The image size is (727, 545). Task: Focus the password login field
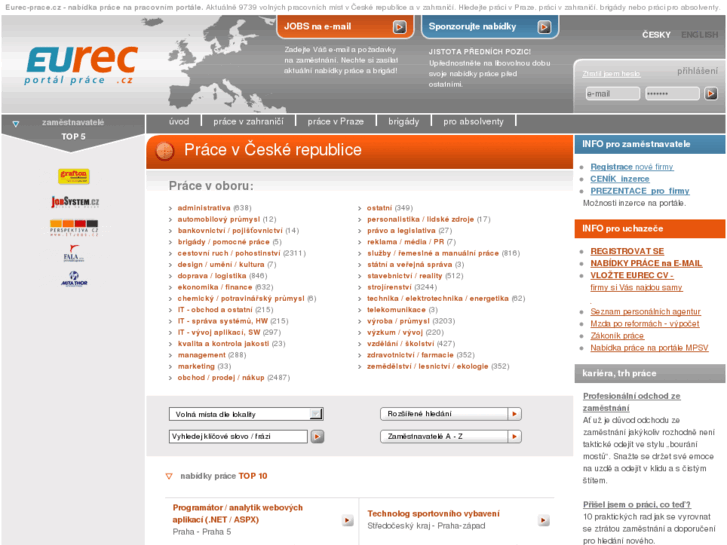point(672,94)
